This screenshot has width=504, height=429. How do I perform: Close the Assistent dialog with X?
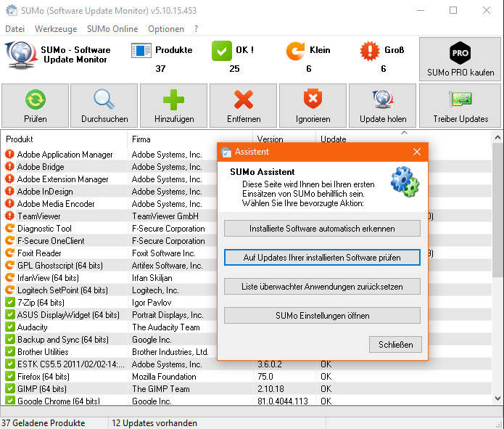point(417,152)
